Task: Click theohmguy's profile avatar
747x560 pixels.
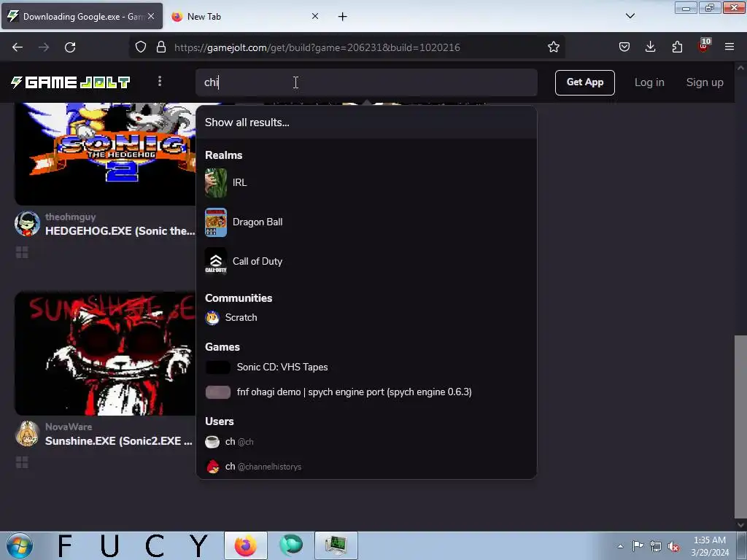Action: tap(27, 224)
